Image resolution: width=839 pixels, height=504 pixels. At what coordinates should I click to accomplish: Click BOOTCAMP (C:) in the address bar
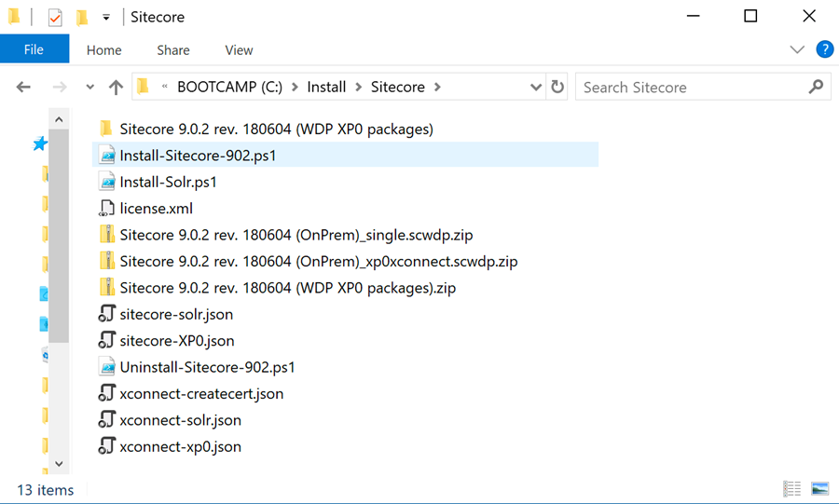click(x=229, y=87)
